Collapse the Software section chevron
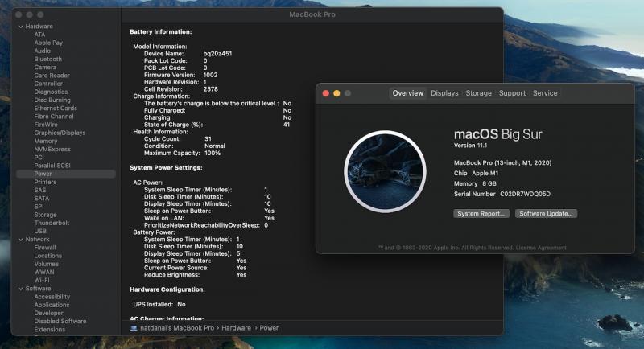This screenshot has height=349, width=644. [21, 289]
